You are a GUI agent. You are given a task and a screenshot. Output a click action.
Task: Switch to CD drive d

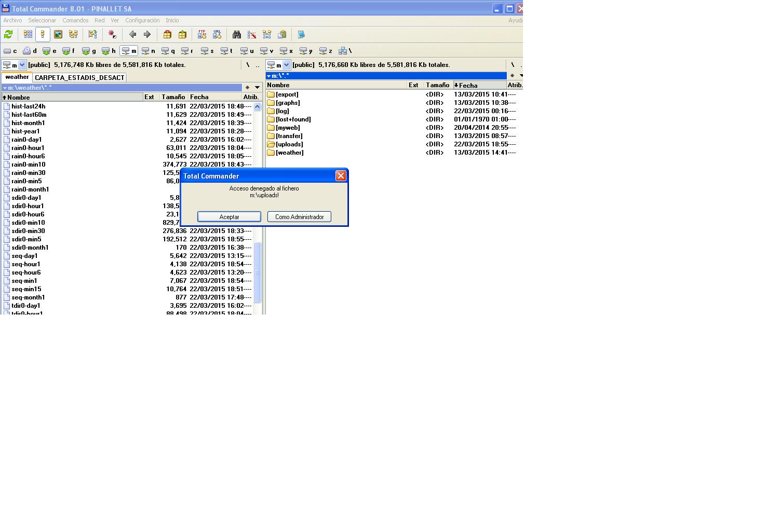coord(30,51)
